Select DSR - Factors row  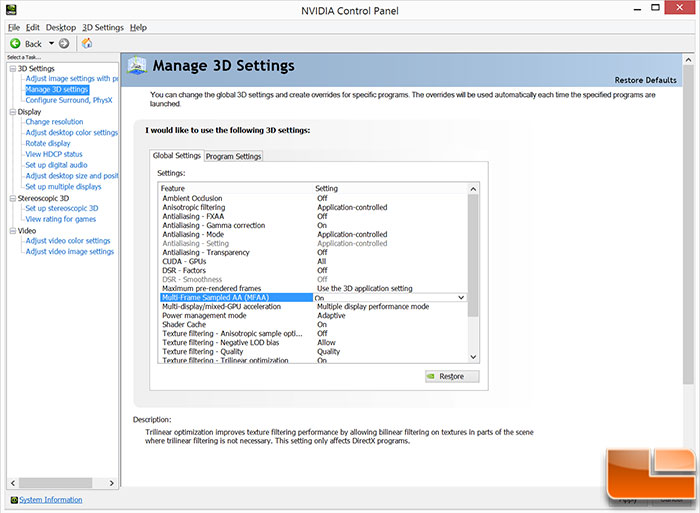click(x=314, y=271)
